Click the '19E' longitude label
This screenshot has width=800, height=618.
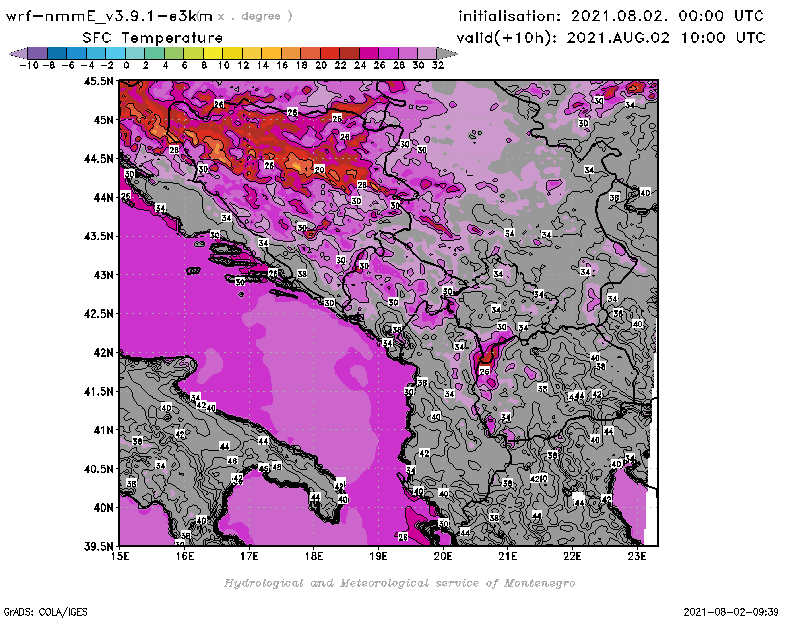tap(378, 556)
